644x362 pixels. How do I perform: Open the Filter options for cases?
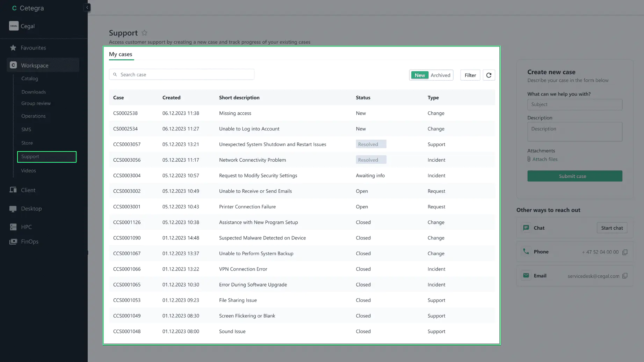click(470, 75)
